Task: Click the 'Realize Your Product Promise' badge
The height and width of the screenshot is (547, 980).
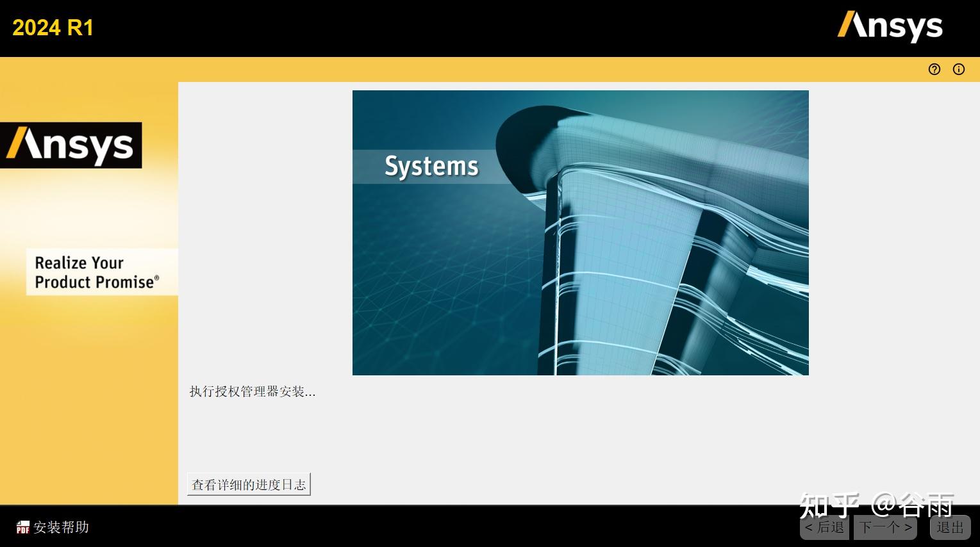Action: point(101,271)
